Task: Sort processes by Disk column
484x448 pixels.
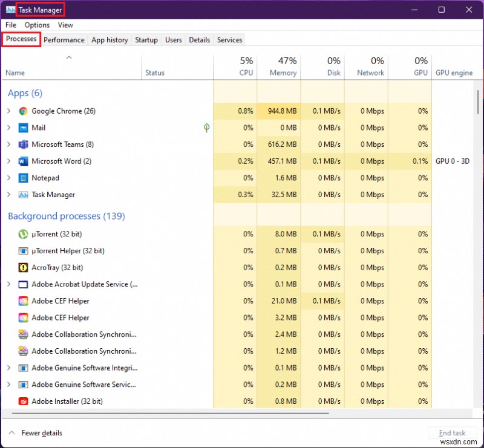Action: (322, 67)
